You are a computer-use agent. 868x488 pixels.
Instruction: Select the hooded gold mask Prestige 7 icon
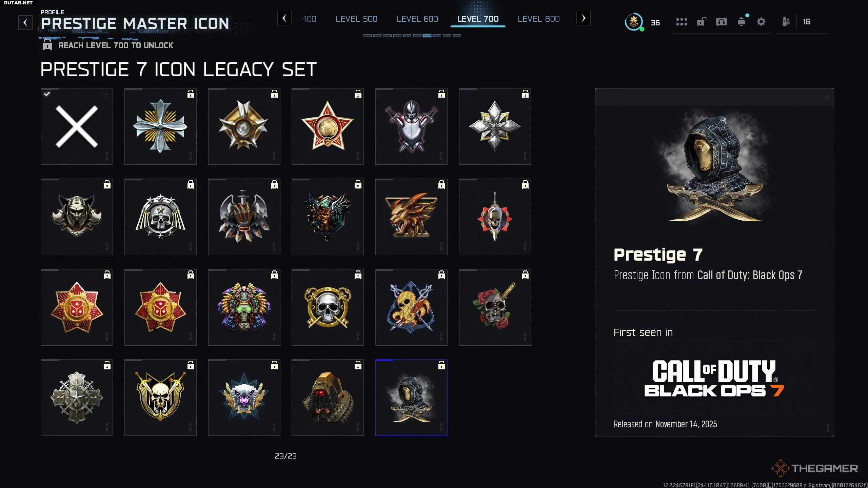tap(411, 398)
